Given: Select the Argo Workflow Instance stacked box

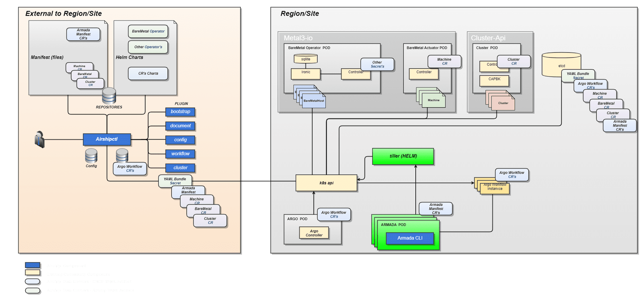Looking at the screenshot, I should tap(495, 189).
